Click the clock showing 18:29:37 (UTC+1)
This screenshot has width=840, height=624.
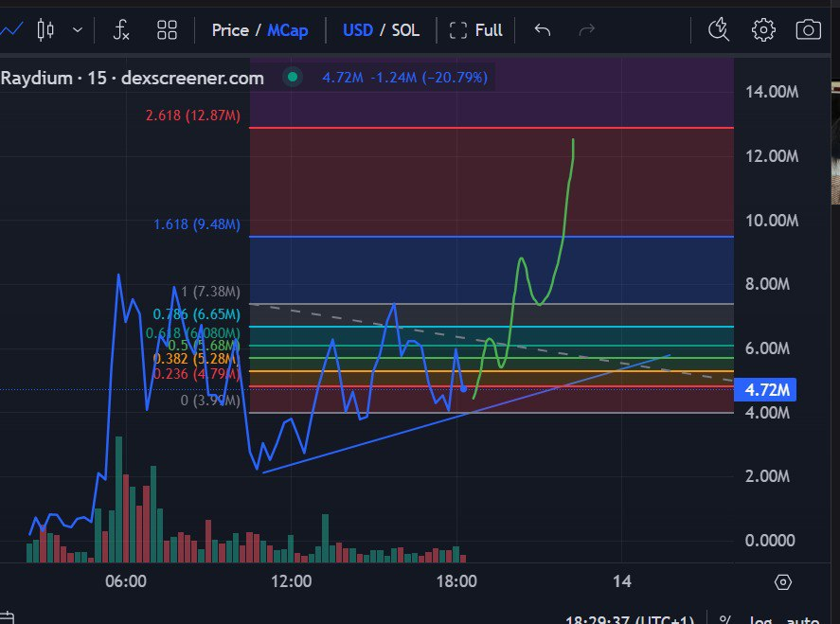(630, 619)
